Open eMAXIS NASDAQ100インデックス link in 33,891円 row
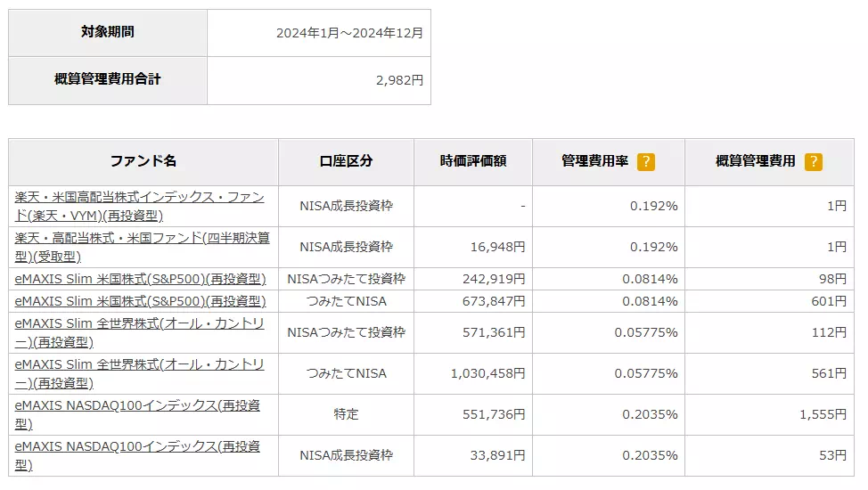This screenshot has width=868, height=490. 137,455
